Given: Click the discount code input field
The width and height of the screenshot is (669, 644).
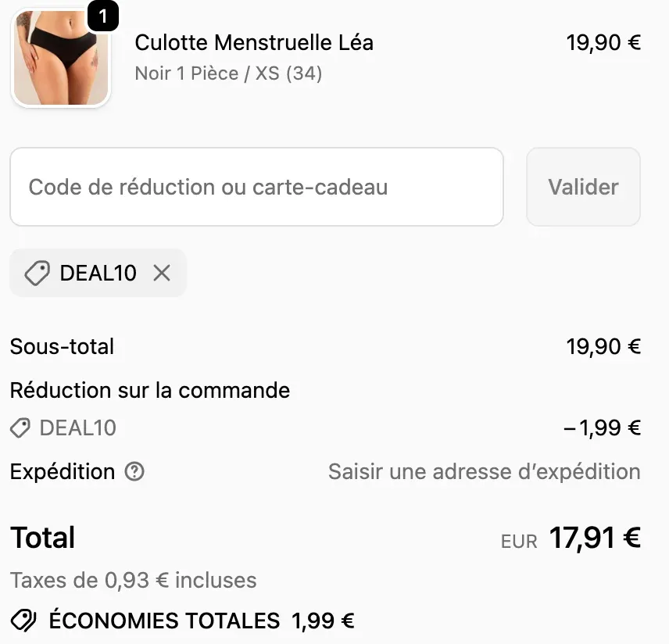Looking at the screenshot, I should tap(256, 187).
